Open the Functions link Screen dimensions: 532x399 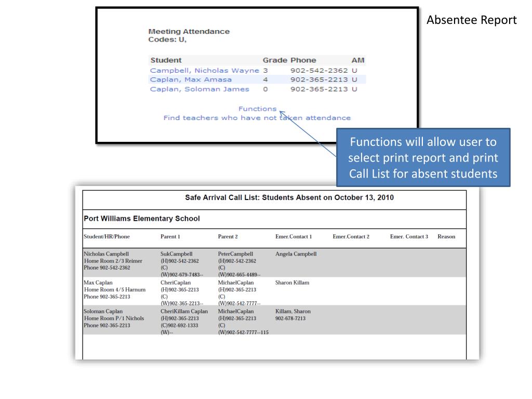(257, 109)
